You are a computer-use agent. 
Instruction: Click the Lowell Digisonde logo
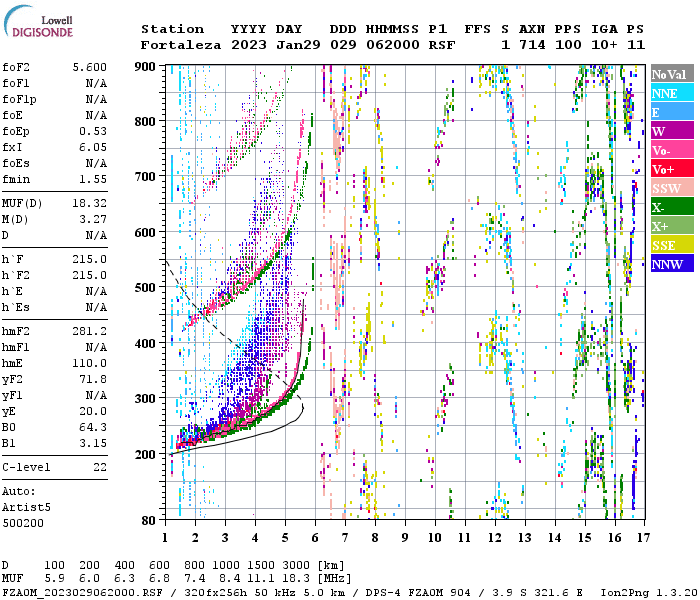pos(38,21)
